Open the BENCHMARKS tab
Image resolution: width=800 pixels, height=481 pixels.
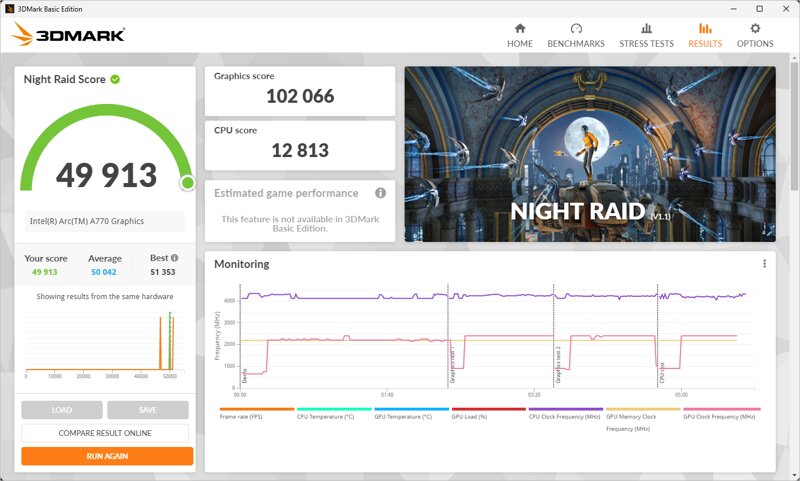pos(576,36)
